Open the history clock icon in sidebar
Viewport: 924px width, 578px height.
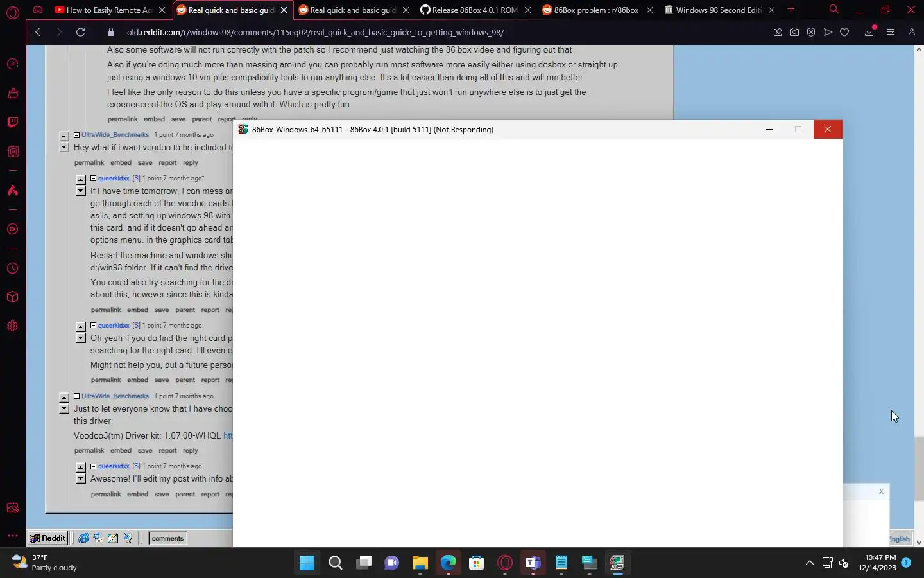click(12, 268)
